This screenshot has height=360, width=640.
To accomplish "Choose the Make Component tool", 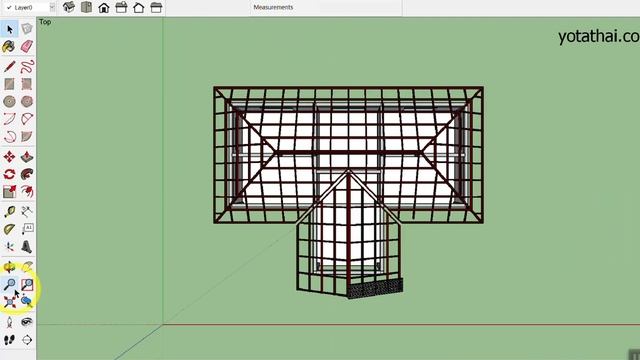I will click(27, 29).
